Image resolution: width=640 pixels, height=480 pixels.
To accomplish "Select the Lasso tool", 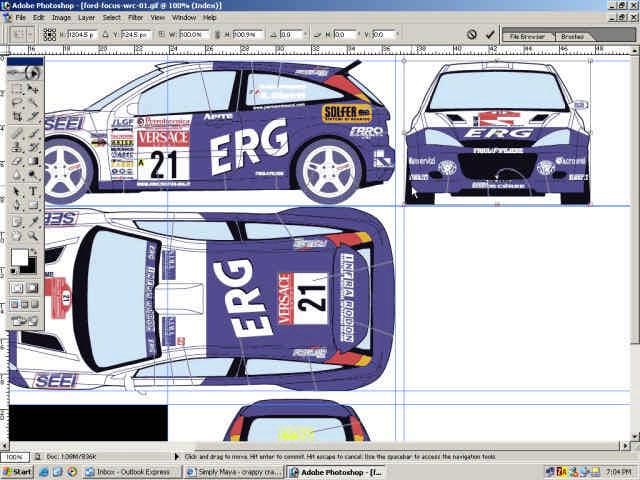I will (x=17, y=102).
